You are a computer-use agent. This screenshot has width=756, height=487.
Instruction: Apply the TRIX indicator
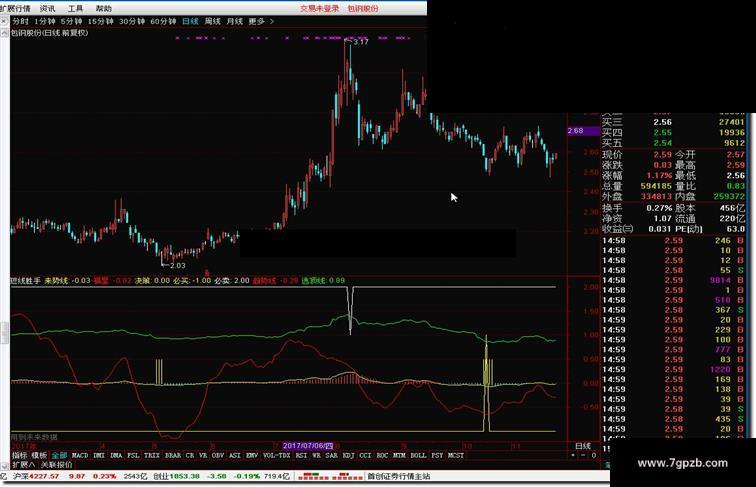tap(152, 455)
